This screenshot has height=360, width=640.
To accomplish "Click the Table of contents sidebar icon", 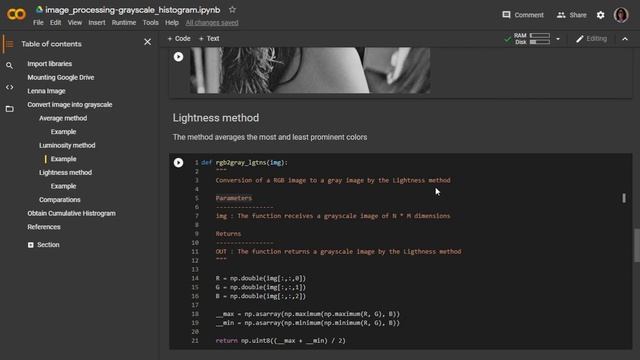I will 9,44.
